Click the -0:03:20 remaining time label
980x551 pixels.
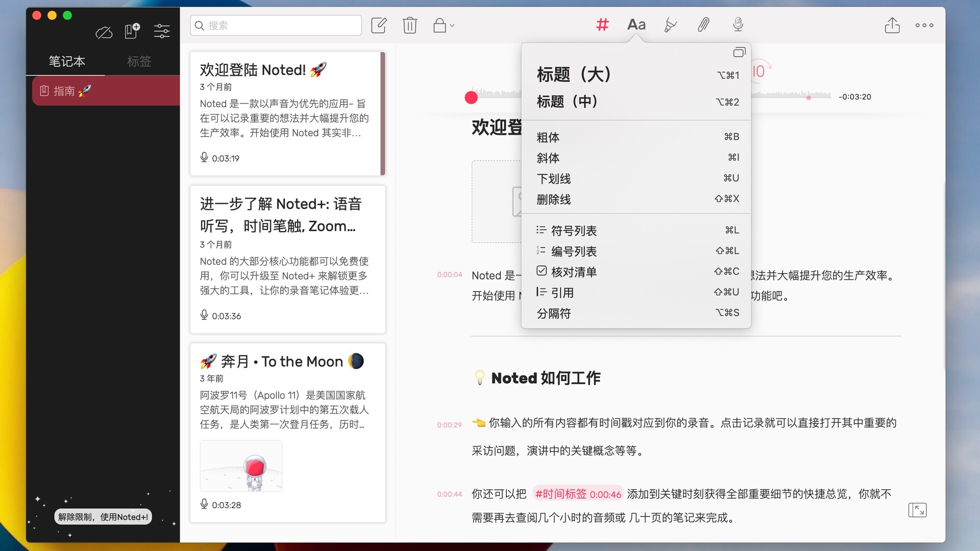pos(855,97)
